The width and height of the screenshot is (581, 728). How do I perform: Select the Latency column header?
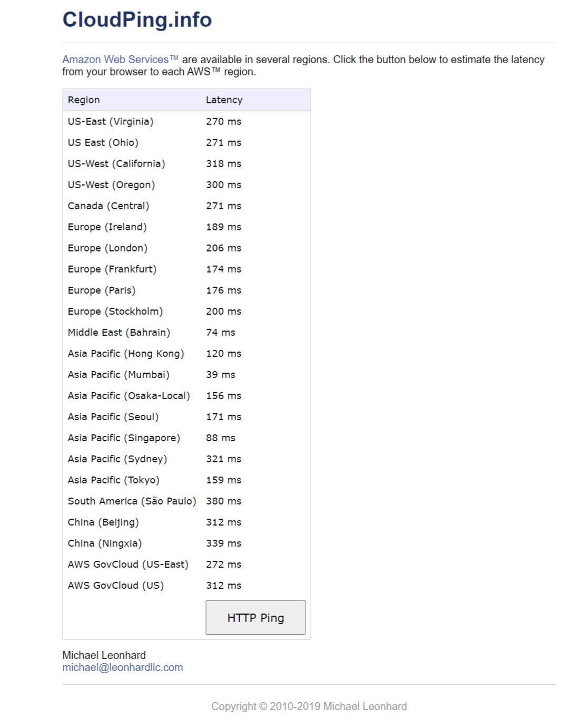(x=224, y=100)
